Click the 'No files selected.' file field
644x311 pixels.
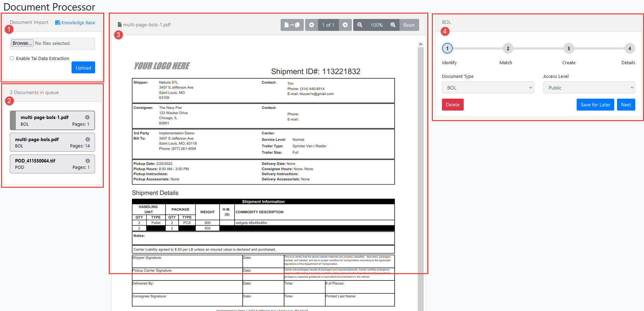click(x=53, y=44)
